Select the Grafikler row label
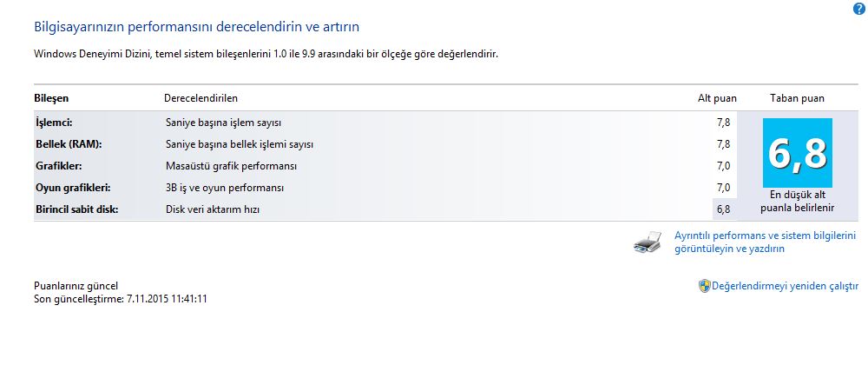 [x=57, y=166]
